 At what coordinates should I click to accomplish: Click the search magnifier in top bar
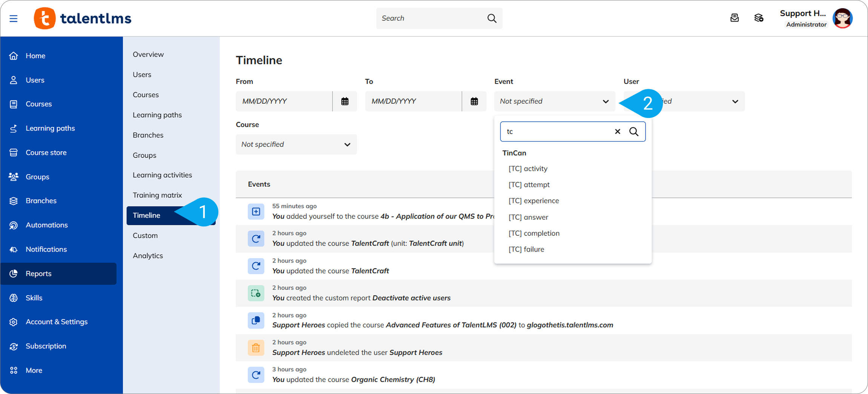[491, 18]
